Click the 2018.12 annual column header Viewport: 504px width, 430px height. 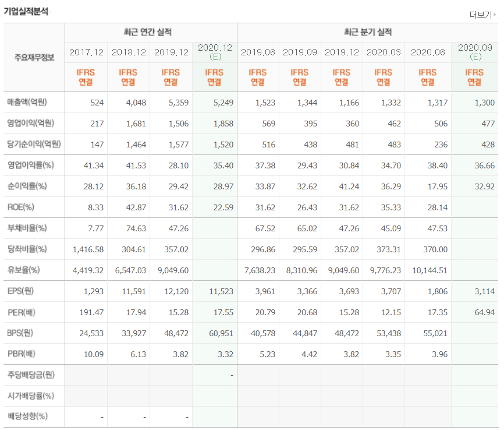[129, 52]
